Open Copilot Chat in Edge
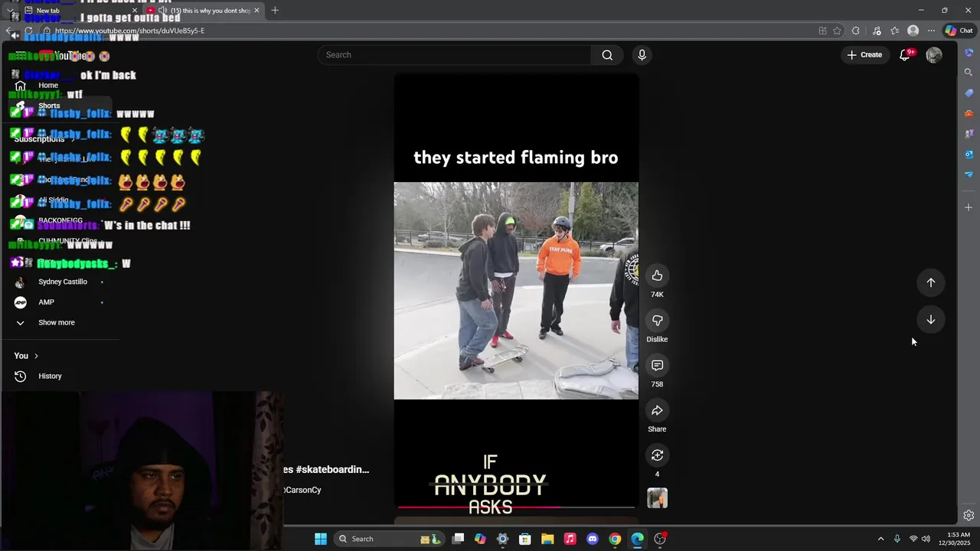The width and height of the screenshot is (980, 551). click(959, 31)
